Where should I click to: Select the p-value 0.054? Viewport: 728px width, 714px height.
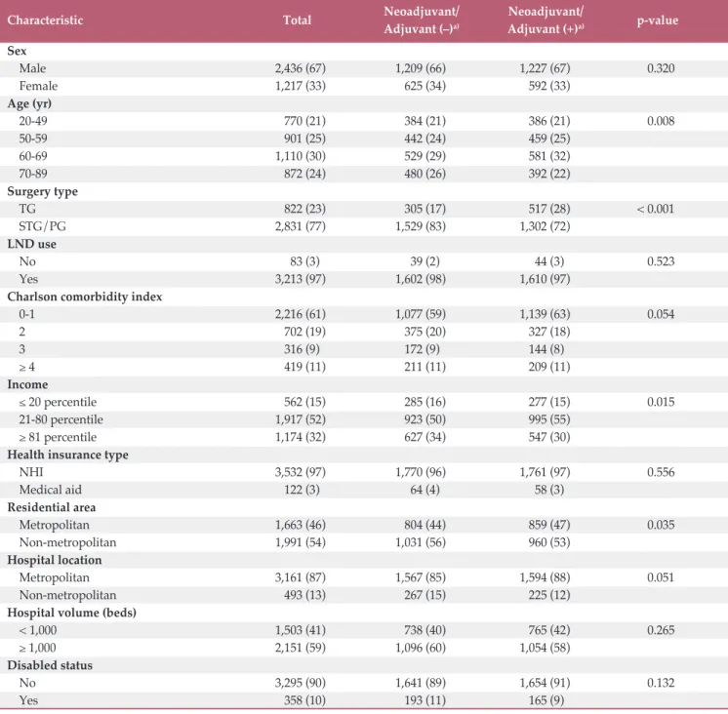coord(661,314)
